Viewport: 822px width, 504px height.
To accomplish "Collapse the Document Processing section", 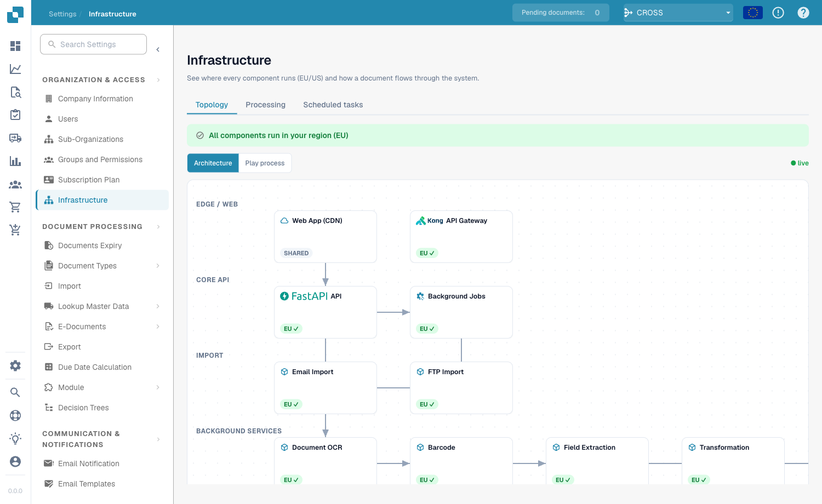I will (158, 227).
